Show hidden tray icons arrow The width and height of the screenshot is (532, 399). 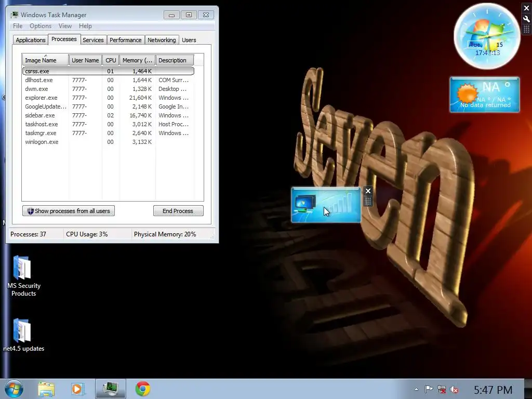[417, 390]
